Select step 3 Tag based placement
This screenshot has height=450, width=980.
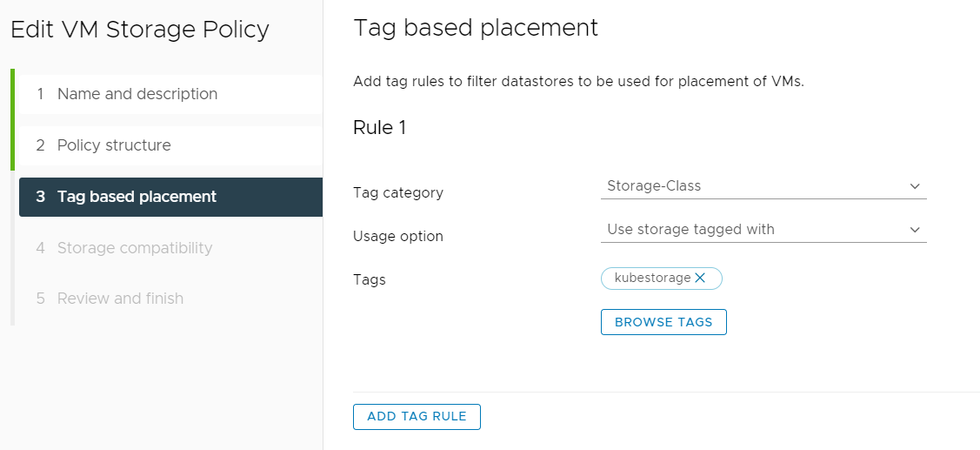tap(137, 197)
